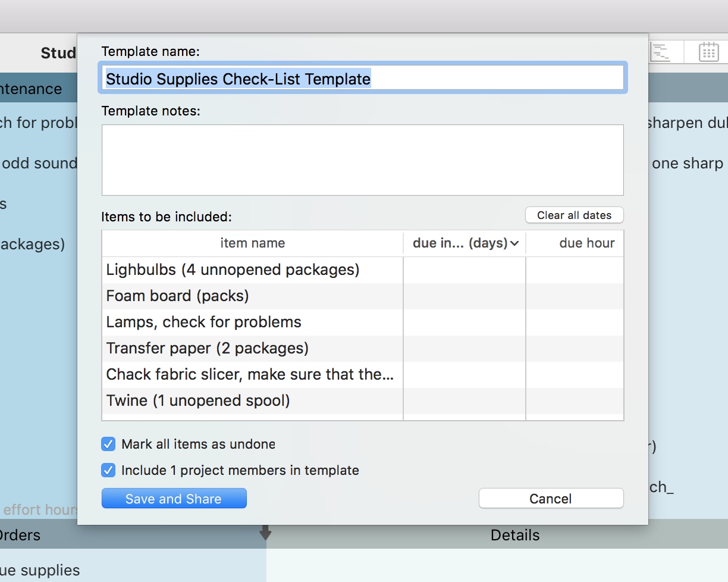Select the Chack fabric slicer row

363,374
